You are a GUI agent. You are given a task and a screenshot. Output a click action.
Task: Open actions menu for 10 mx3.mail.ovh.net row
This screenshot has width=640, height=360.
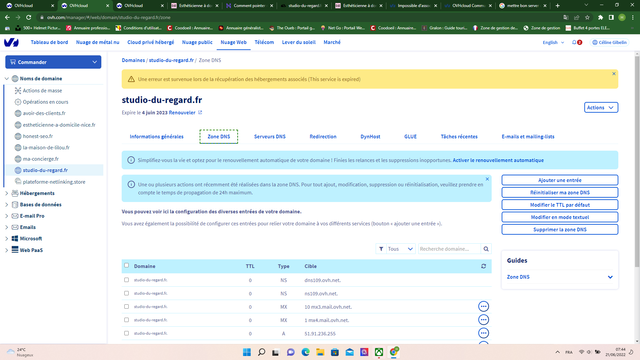point(483,307)
